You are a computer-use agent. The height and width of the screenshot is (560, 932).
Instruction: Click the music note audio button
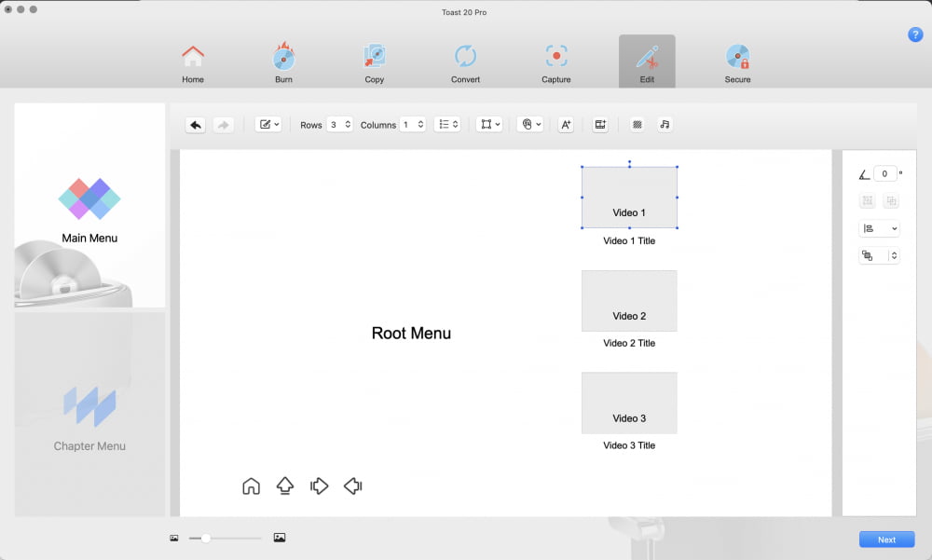[665, 125]
